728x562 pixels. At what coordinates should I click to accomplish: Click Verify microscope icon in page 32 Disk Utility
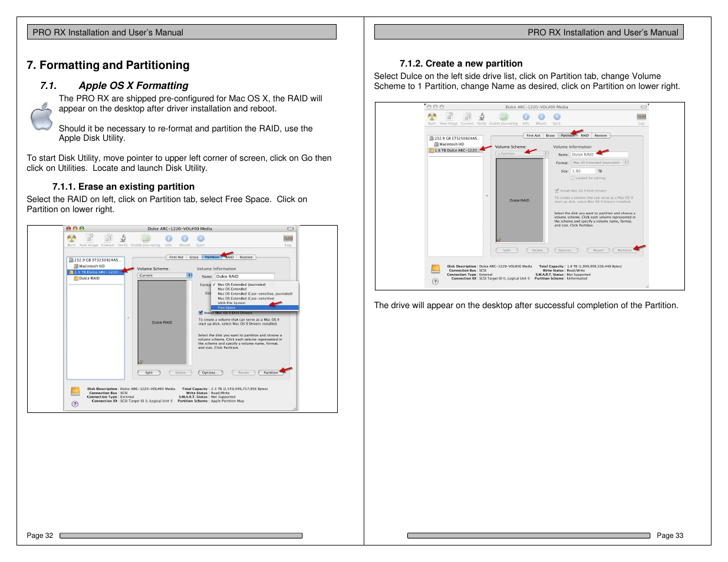tap(123, 238)
